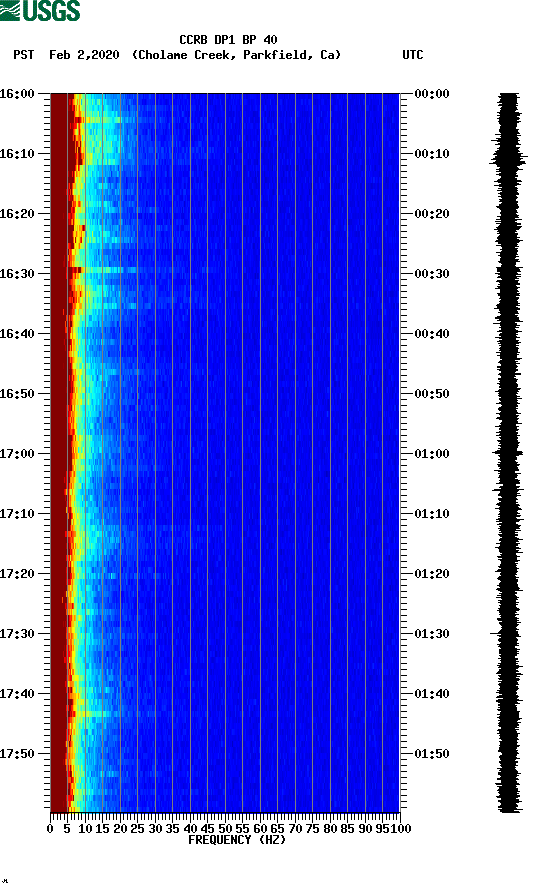This screenshot has width=552, height=892.
Task: Click the 01:30 UTC time label
Action: 432,634
